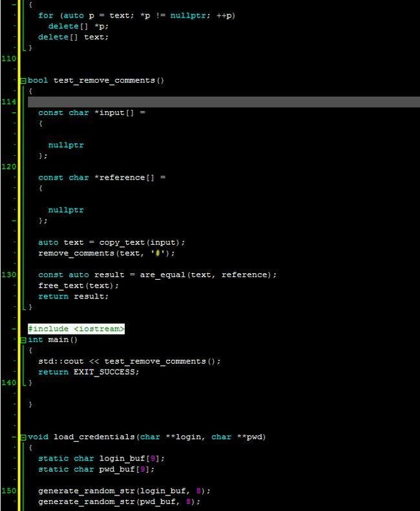Click line number 130 in the gutter
Image resolution: width=420 pixels, height=511 pixels.
9,275
